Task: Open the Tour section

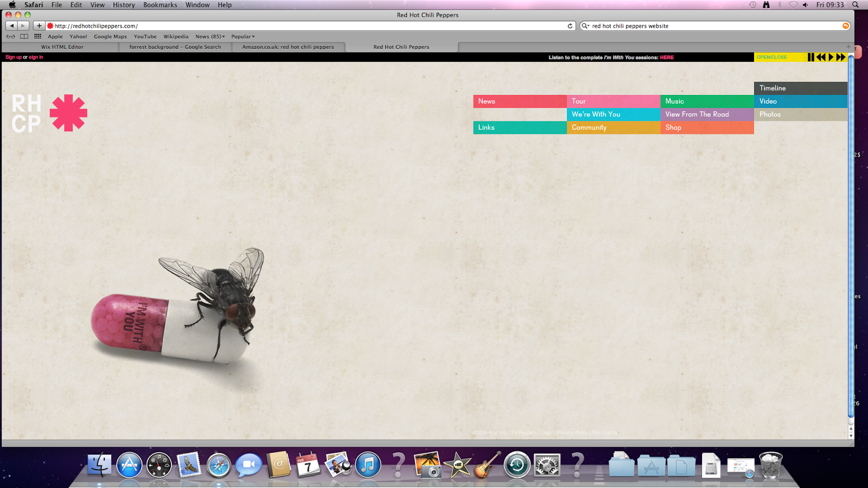Action: (x=614, y=101)
